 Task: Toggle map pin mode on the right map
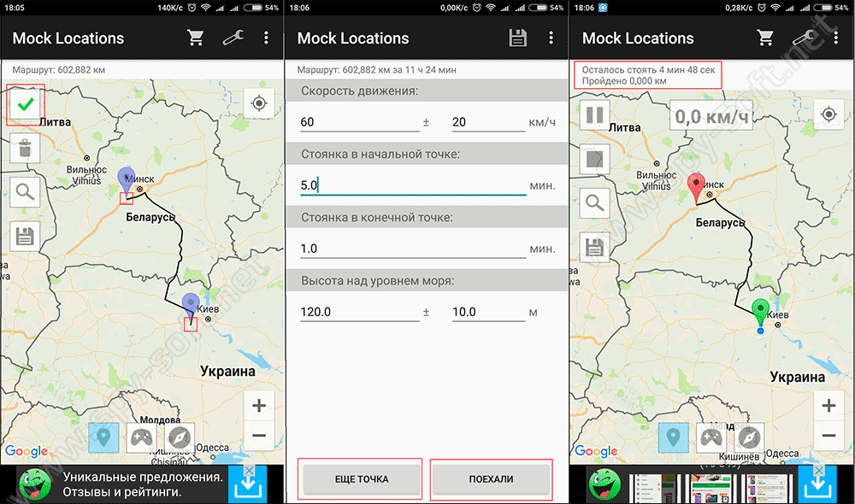(x=674, y=438)
